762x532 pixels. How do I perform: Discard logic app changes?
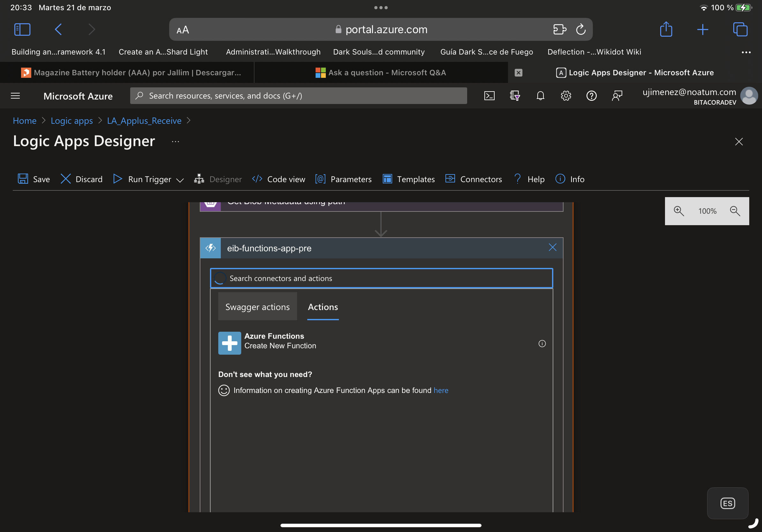[81, 179]
